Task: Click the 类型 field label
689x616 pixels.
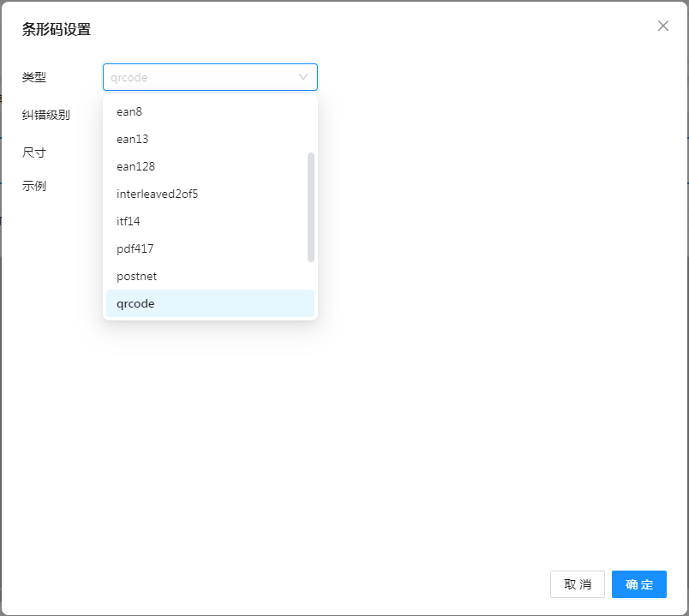Action: 34,77
